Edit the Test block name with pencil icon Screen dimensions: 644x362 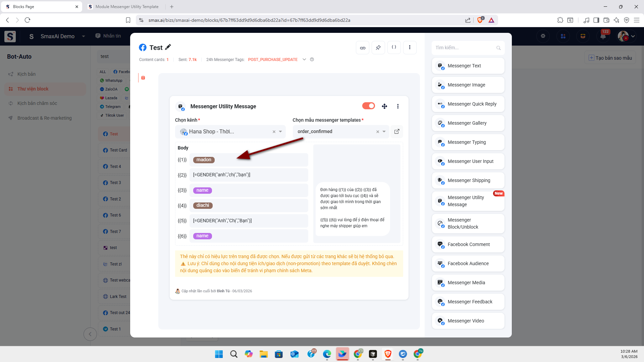tap(168, 47)
